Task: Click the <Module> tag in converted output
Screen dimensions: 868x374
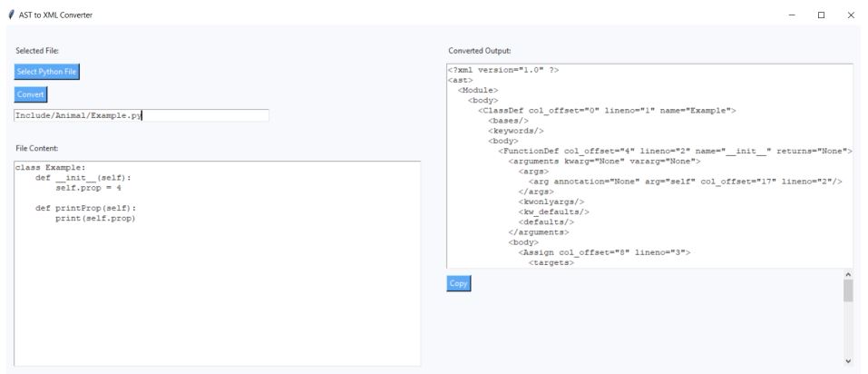Action: tap(478, 91)
